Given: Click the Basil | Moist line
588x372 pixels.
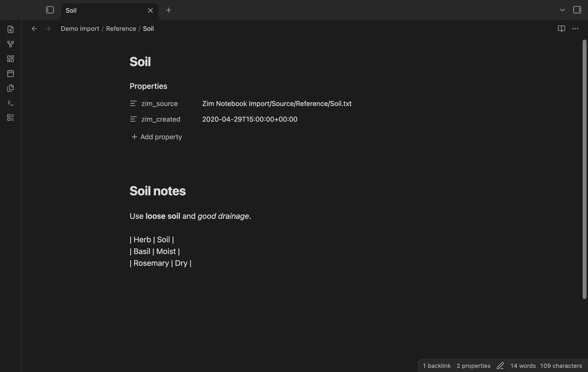Looking at the screenshot, I should point(155,251).
